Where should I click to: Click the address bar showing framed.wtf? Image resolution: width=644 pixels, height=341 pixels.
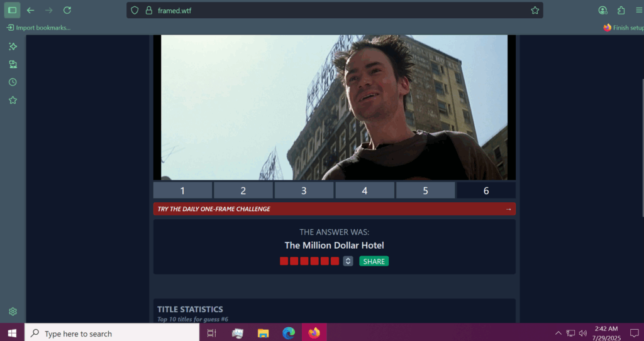click(x=333, y=10)
